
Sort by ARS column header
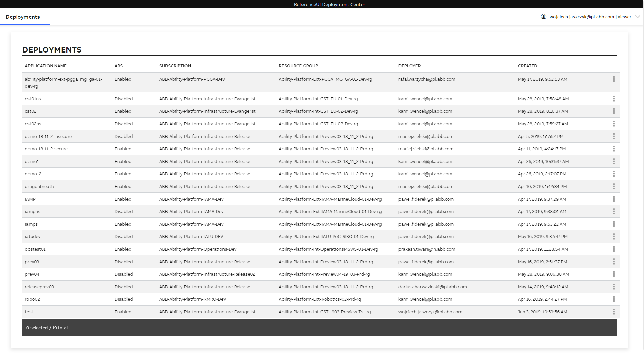point(119,66)
